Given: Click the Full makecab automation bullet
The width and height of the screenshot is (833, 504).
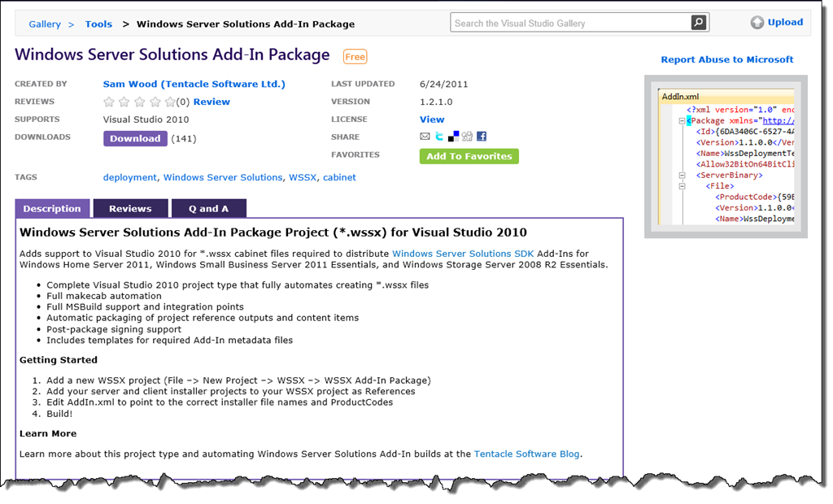Looking at the screenshot, I should [104, 296].
